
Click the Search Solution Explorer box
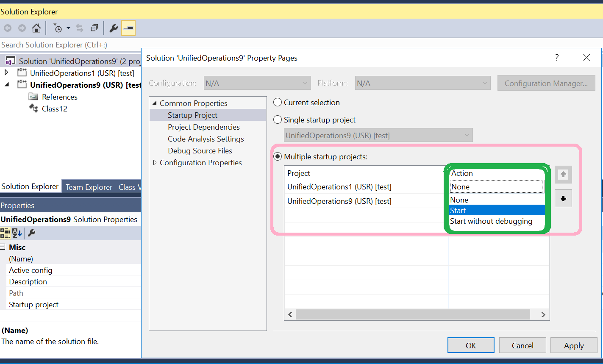[70, 44]
